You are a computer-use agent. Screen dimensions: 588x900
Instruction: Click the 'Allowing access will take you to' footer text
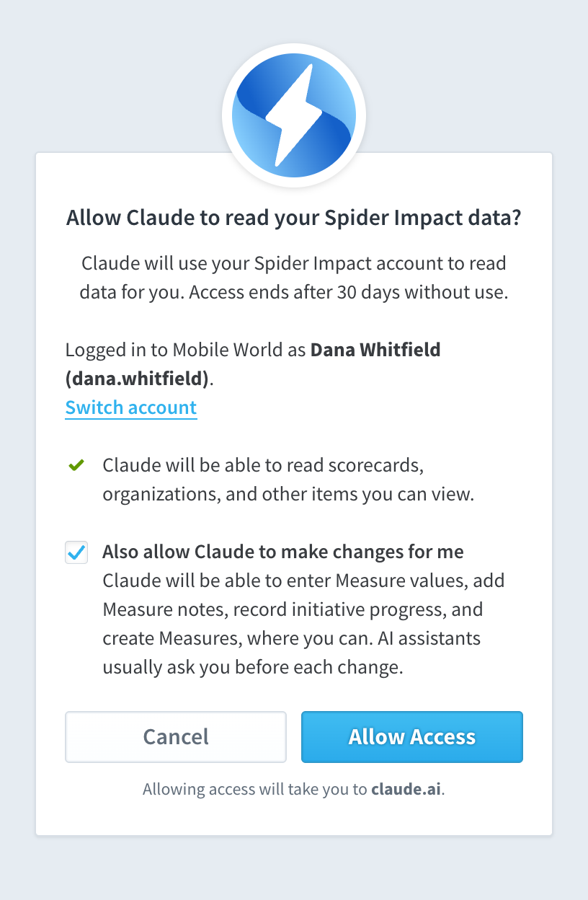pyautogui.click(x=256, y=789)
